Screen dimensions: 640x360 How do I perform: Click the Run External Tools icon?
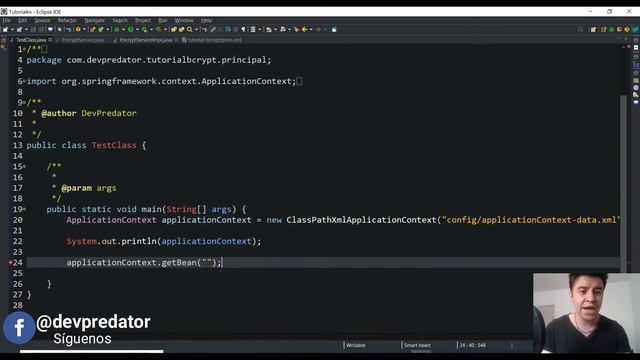158,29
